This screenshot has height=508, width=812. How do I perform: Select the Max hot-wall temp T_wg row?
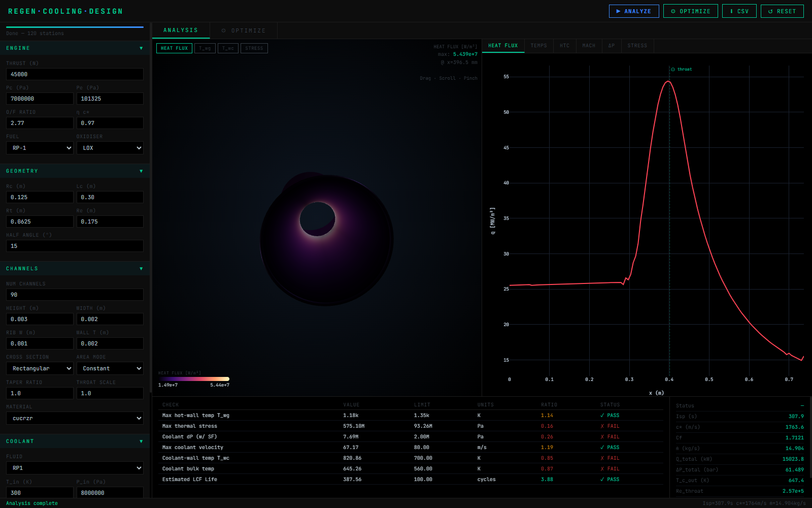[411, 416]
